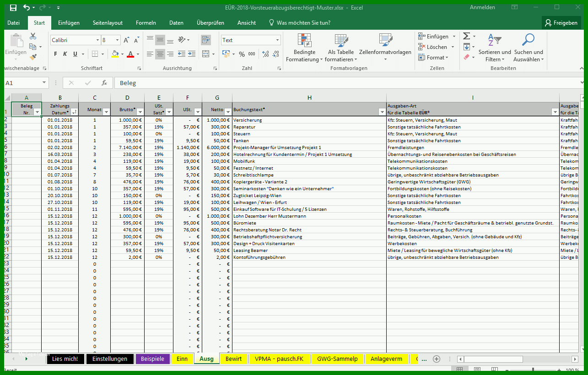The width and height of the screenshot is (588, 375).
Task: Pick the Format Painter brush
Action: (33, 57)
